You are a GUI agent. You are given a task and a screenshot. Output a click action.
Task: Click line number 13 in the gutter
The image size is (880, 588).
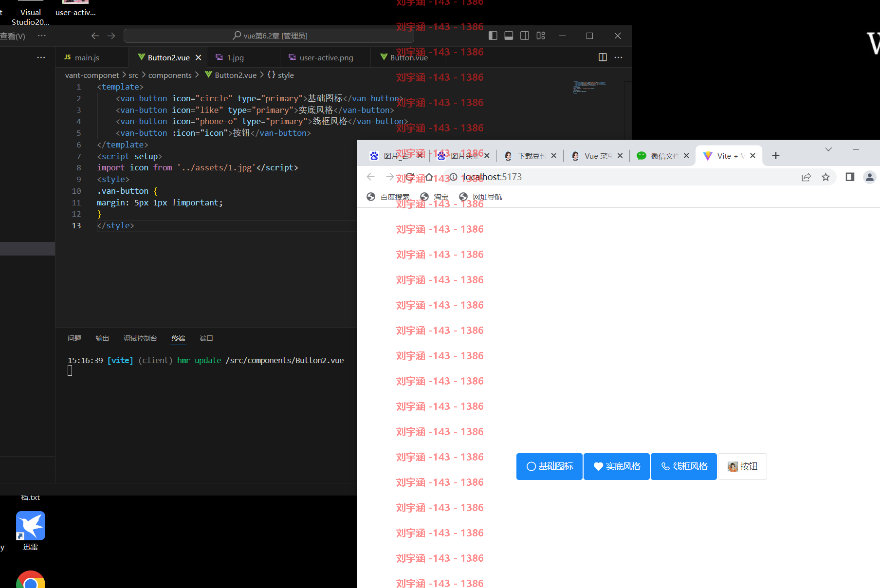pos(76,225)
